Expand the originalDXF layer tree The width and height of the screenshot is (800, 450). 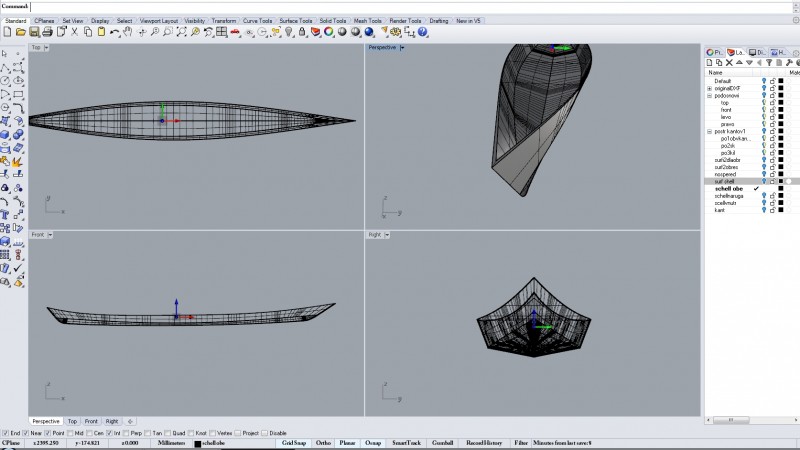point(709,88)
